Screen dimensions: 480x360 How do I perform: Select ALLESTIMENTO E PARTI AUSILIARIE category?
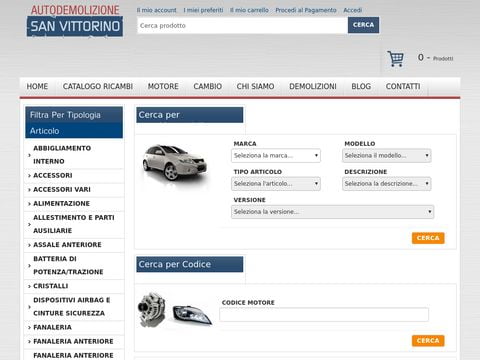[x=74, y=224]
